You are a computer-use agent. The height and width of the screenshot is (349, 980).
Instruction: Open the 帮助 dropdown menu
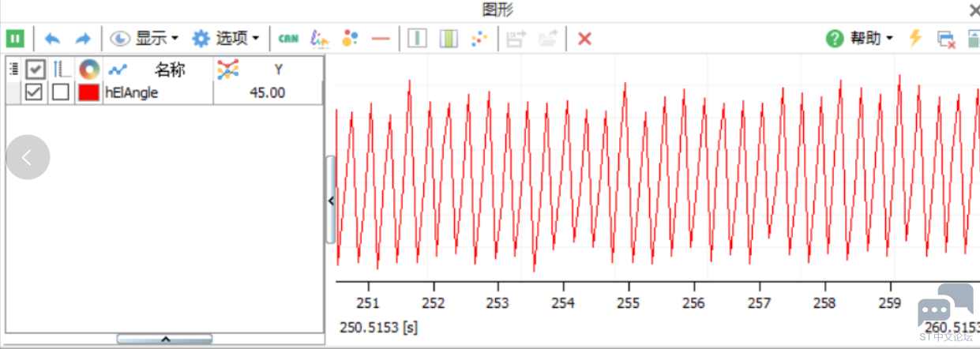pyautogui.click(x=860, y=38)
